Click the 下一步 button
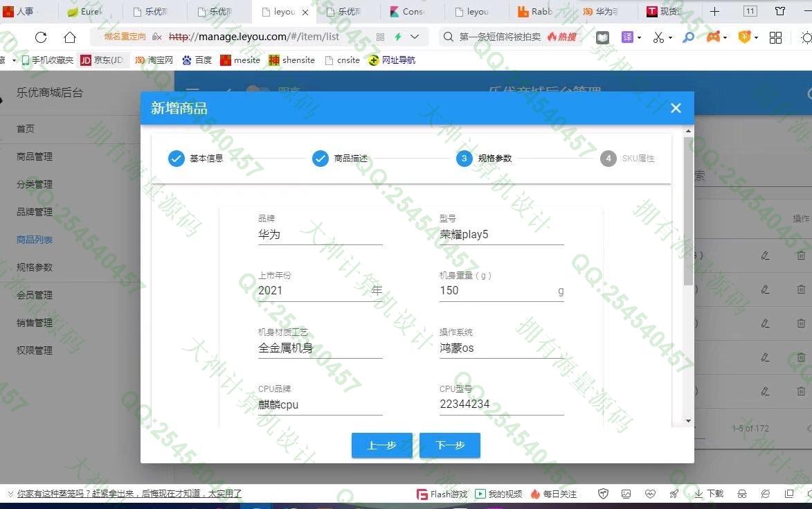 [449, 445]
